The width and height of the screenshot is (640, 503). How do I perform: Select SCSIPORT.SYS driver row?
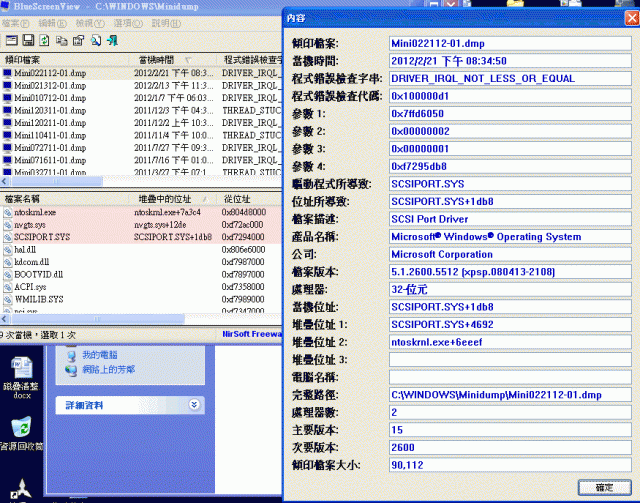click(x=141, y=237)
